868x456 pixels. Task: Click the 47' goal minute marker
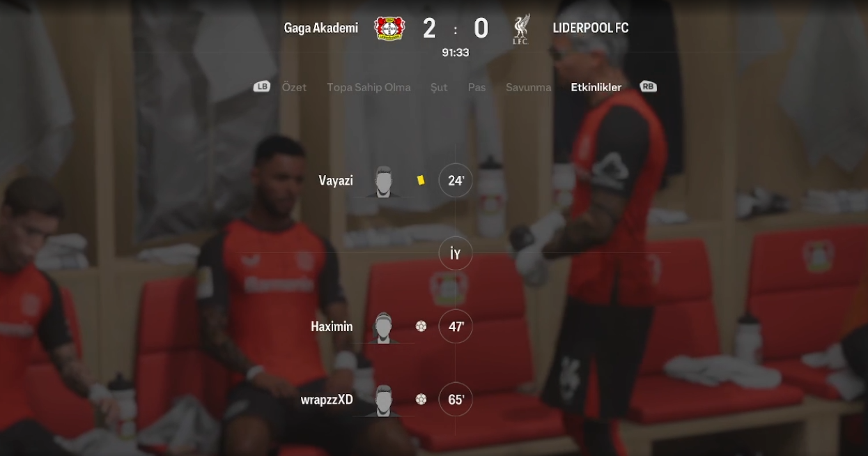click(x=456, y=326)
